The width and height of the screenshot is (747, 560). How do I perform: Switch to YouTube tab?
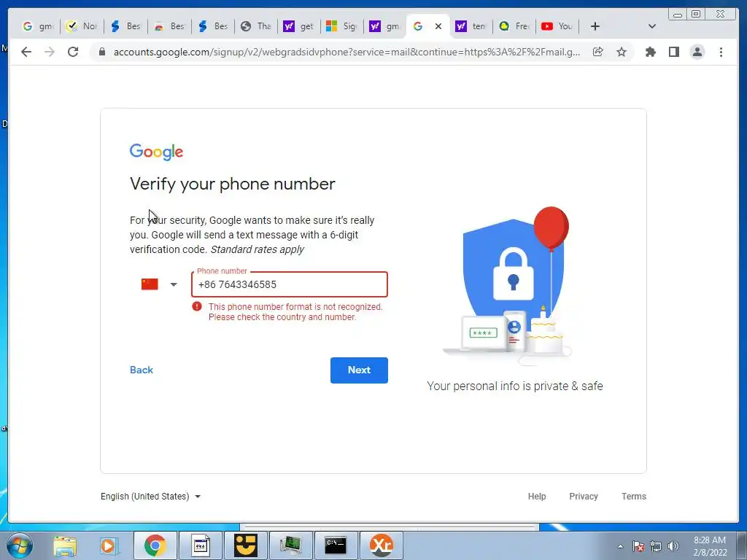click(x=557, y=26)
